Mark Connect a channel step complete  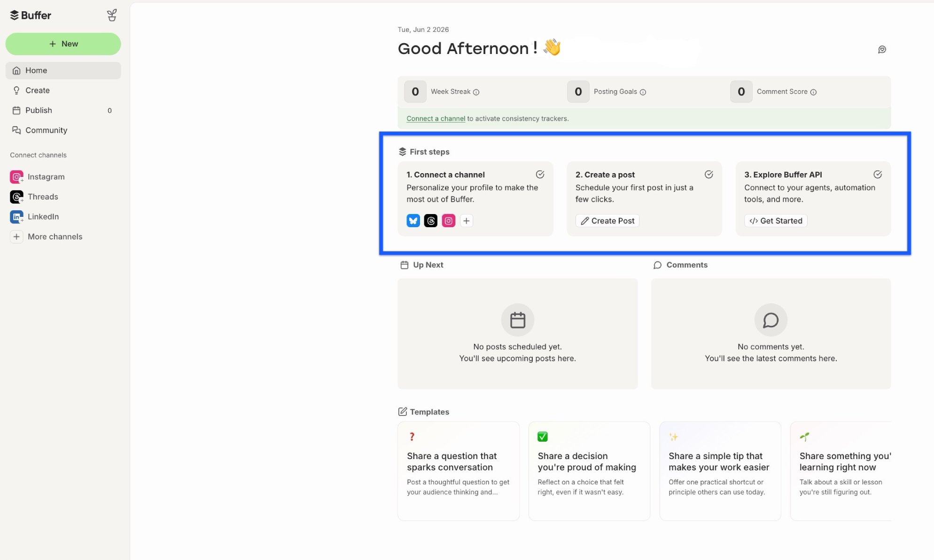(540, 175)
